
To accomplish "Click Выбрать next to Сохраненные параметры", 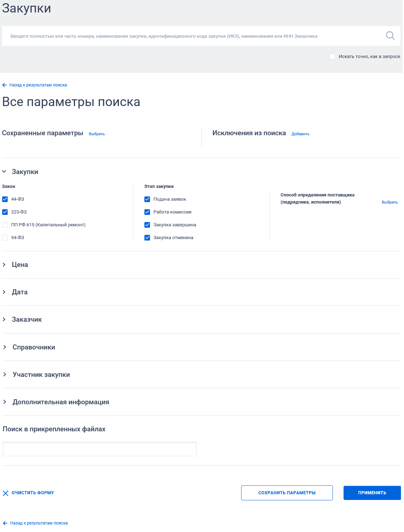I will pos(97,134).
